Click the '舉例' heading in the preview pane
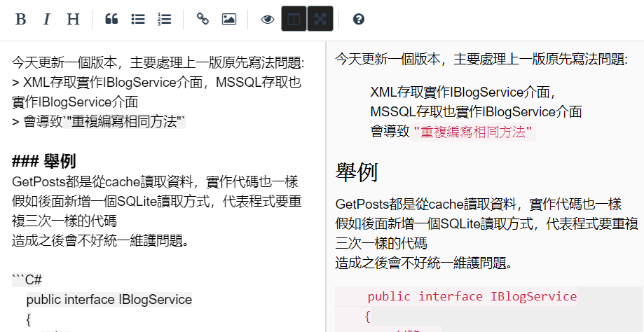This screenshot has width=644, height=332. [357, 173]
